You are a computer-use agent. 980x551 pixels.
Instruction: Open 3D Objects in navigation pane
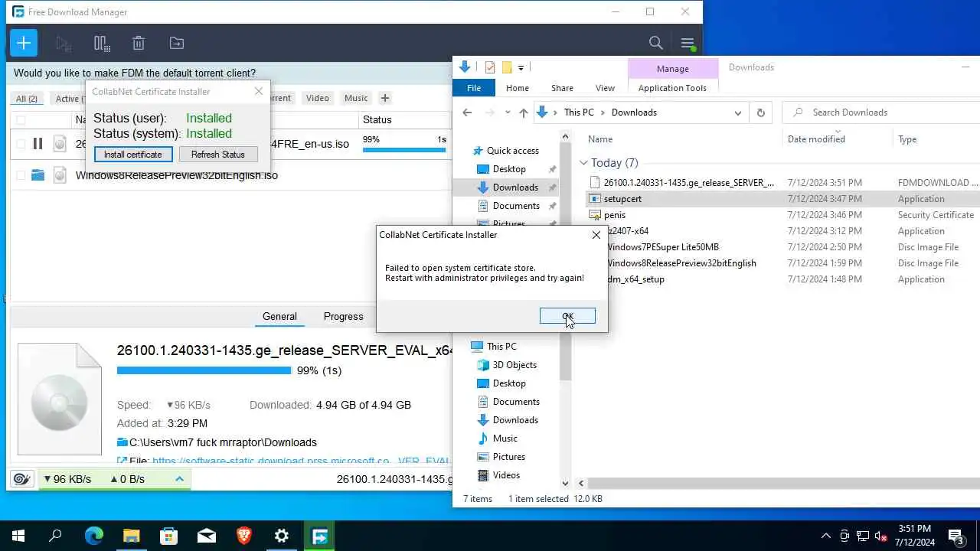pyautogui.click(x=514, y=365)
